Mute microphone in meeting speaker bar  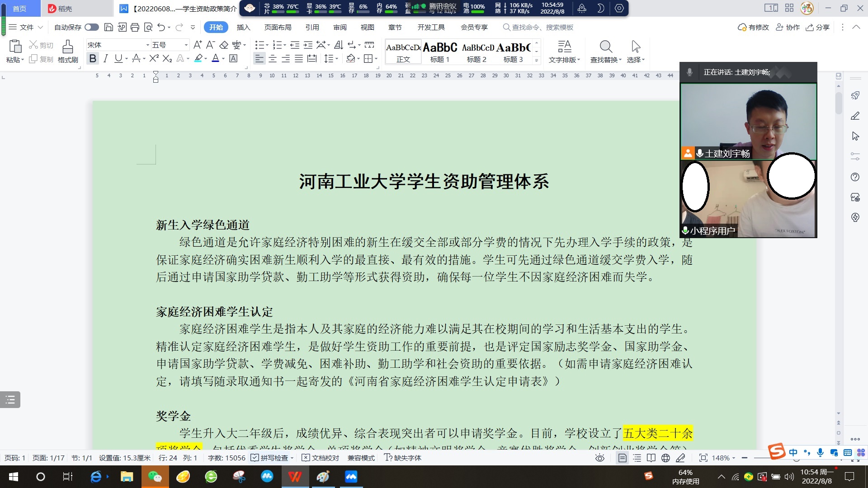[x=689, y=72]
